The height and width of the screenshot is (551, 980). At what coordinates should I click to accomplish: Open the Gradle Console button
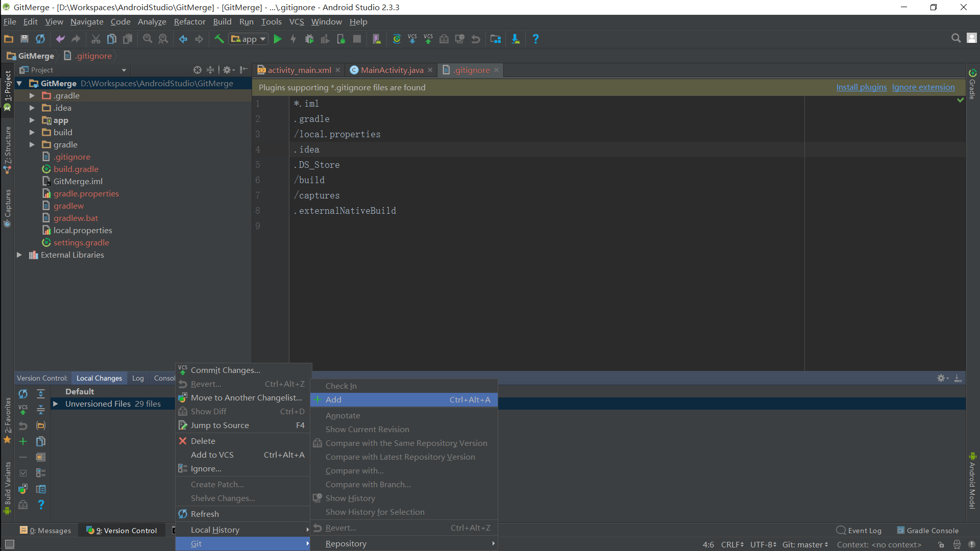coord(928,531)
